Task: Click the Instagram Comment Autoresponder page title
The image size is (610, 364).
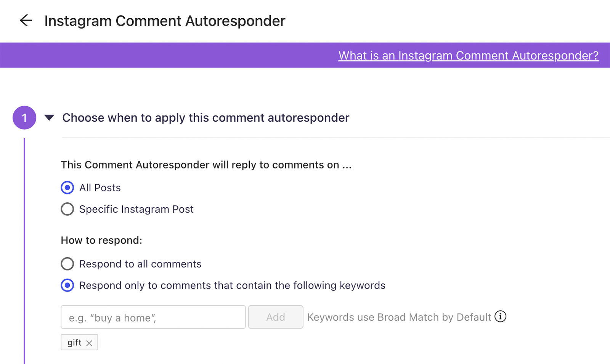Action: [165, 21]
